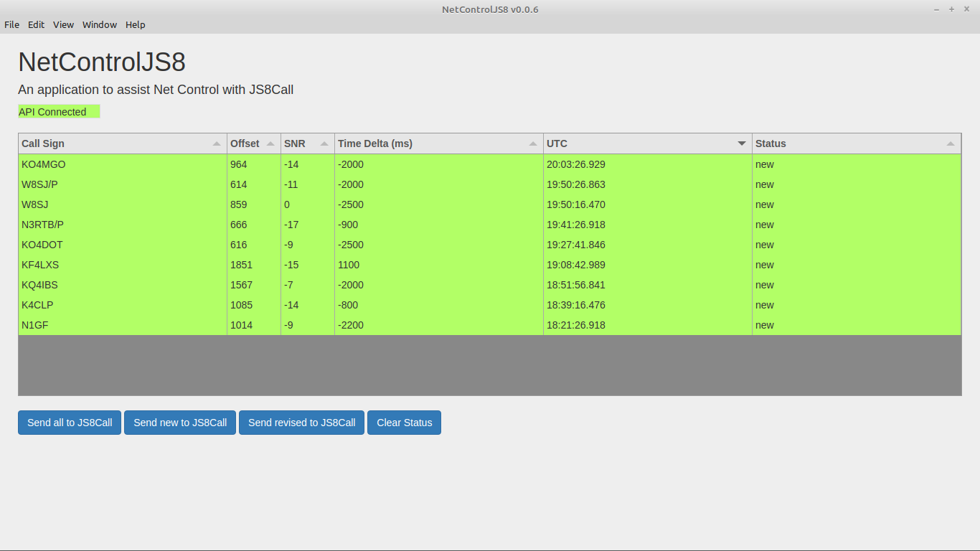Select the KQ4IBS call sign cell
Viewport: 980px width, 551px height.
click(123, 285)
